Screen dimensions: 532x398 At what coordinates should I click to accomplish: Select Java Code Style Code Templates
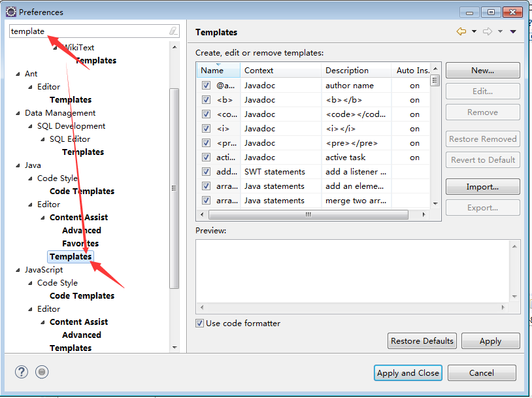82,191
